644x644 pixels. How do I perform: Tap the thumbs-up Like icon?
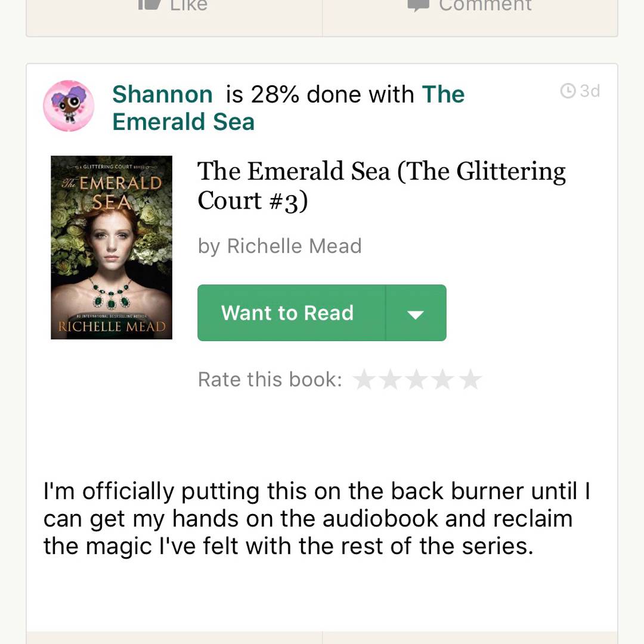coord(147,4)
